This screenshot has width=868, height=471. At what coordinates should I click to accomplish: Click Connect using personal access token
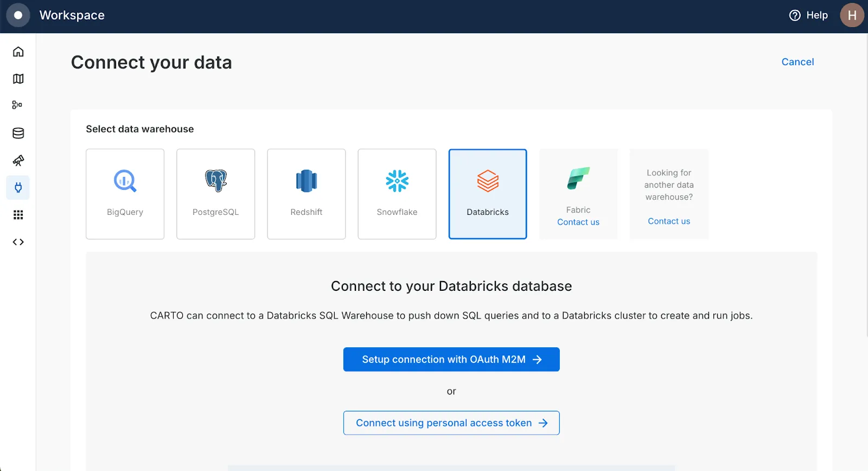coord(451,423)
